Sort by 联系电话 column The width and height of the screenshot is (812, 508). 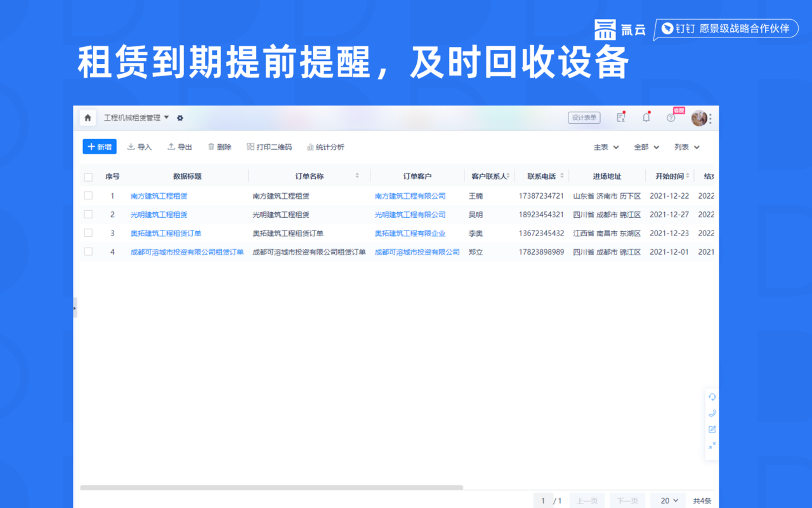[x=562, y=176]
